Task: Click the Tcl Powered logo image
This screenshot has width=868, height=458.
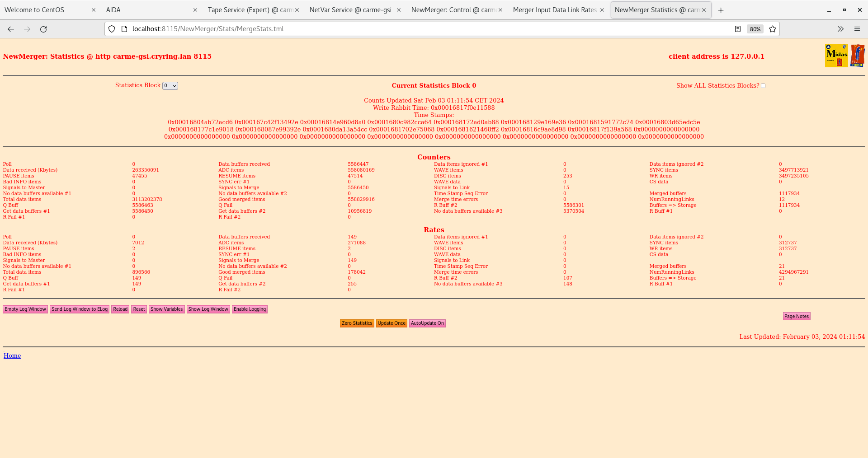Action: [x=858, y=56]
